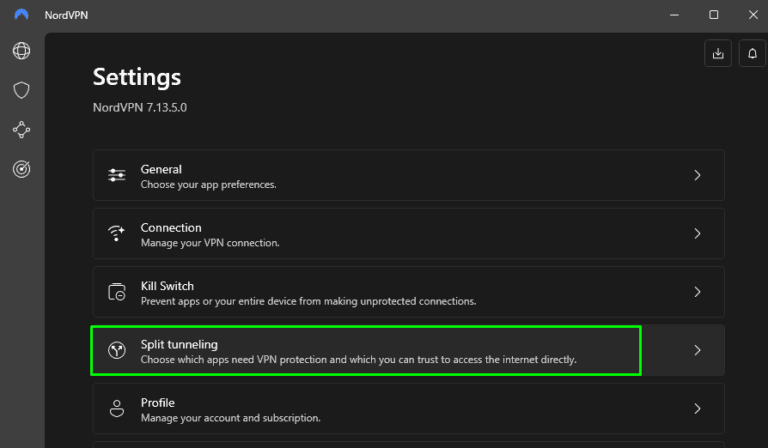
Task: Click the Wi-Fi icon beside Connection
Action: pos(117,234)
